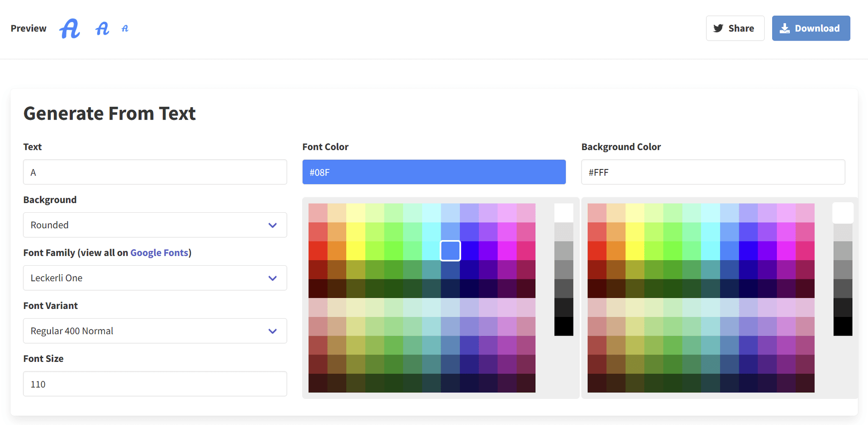
Task: Select the highlighted blue font color swatch
Action: 450,250
